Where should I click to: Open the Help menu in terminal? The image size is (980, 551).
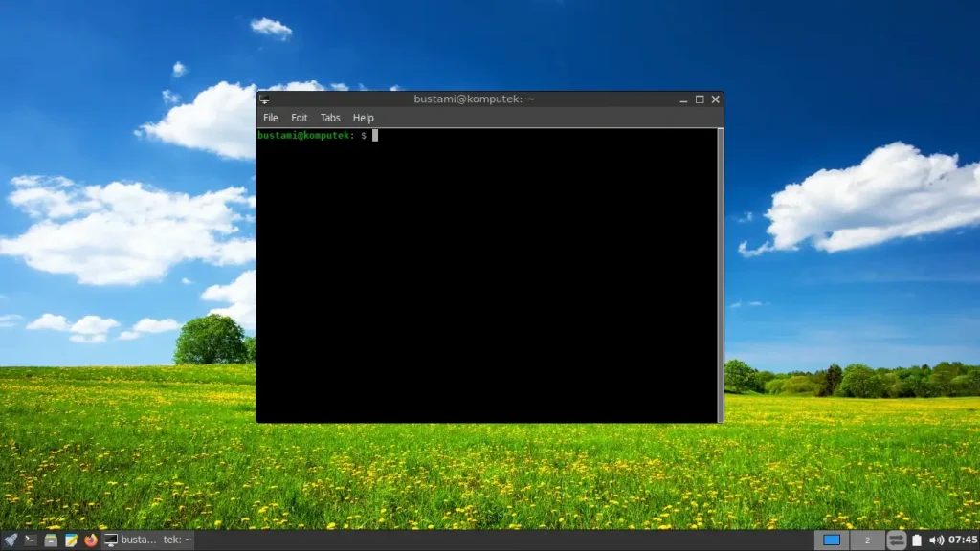[363, 118]
